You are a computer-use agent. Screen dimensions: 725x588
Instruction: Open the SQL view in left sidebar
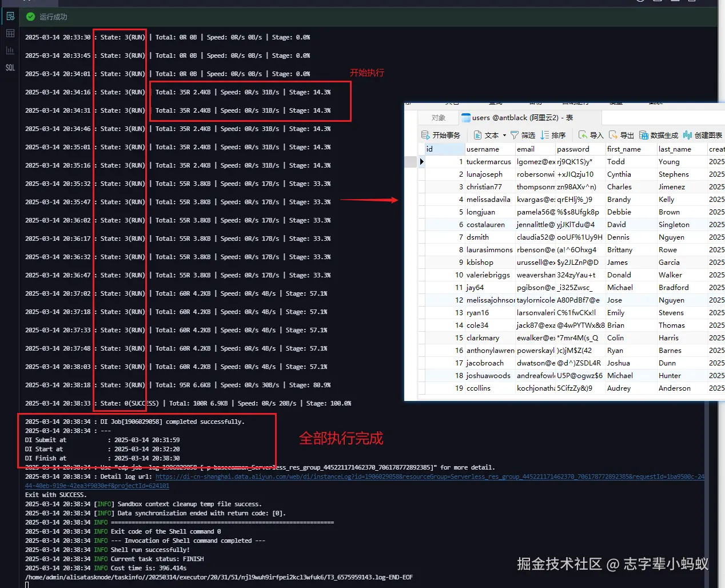(10, 67)
